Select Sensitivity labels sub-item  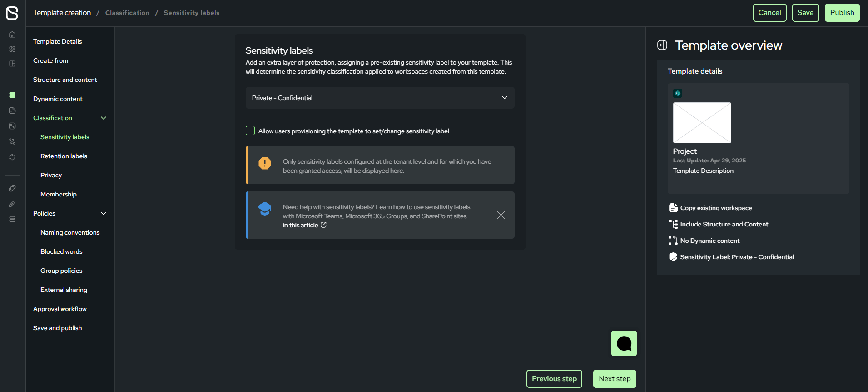pos(65,137)
